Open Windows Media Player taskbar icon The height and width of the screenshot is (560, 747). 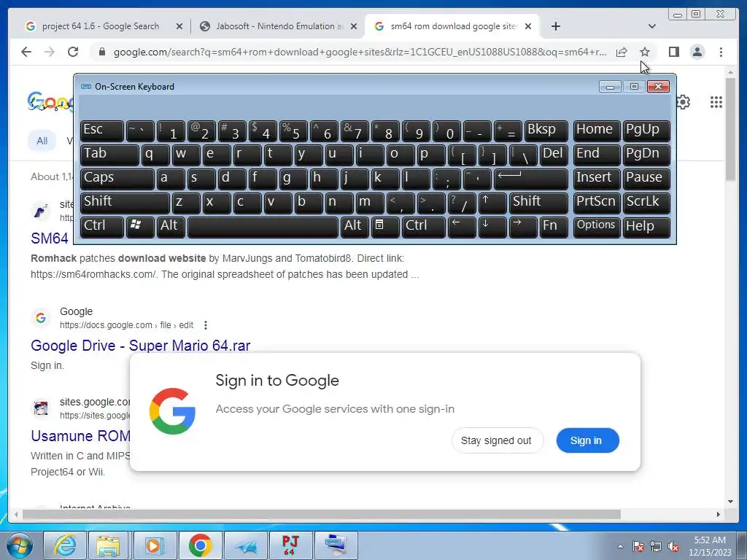pos(155,545)
